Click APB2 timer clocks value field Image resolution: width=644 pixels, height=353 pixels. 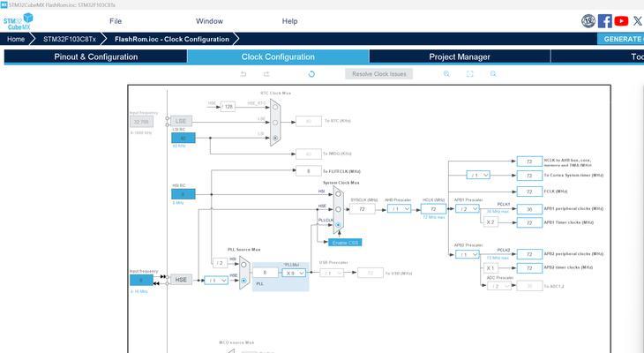click(x=529, y=268)
